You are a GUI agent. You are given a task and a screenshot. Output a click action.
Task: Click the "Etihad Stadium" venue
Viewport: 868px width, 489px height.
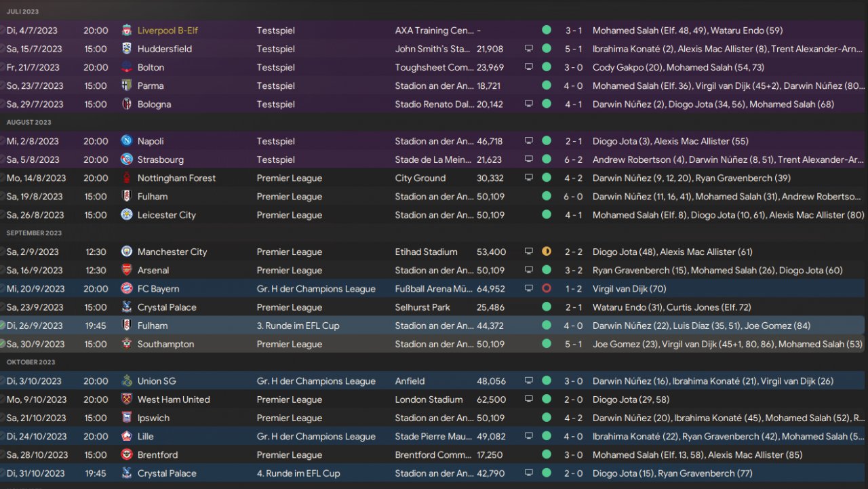coord(427,252)
